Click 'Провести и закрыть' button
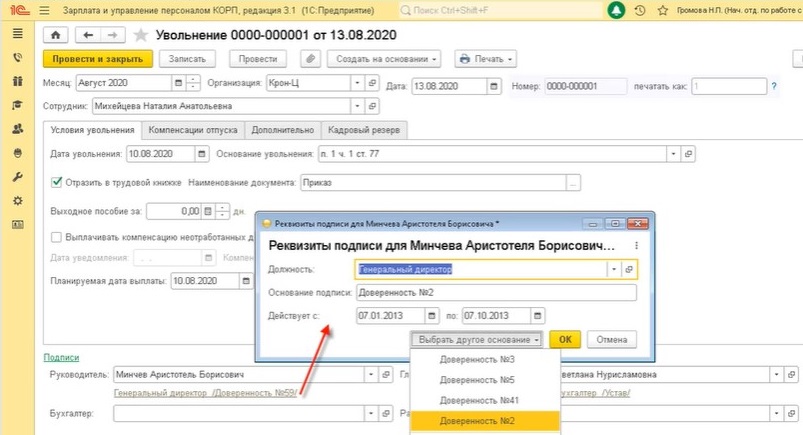This screenshot has width=803, height=435. coord(97,59)
